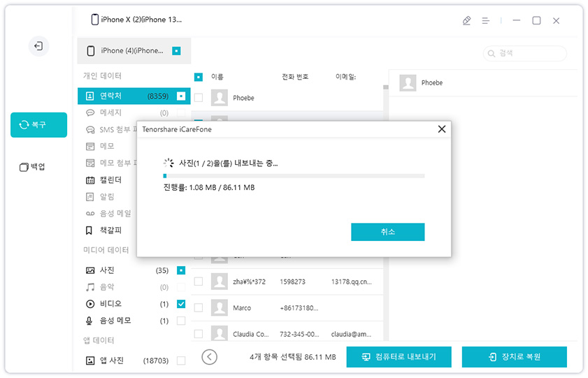This screenshot has height=378, width=588.
Task: Click the 앱 사진 app photos icon
Action: 90,361
